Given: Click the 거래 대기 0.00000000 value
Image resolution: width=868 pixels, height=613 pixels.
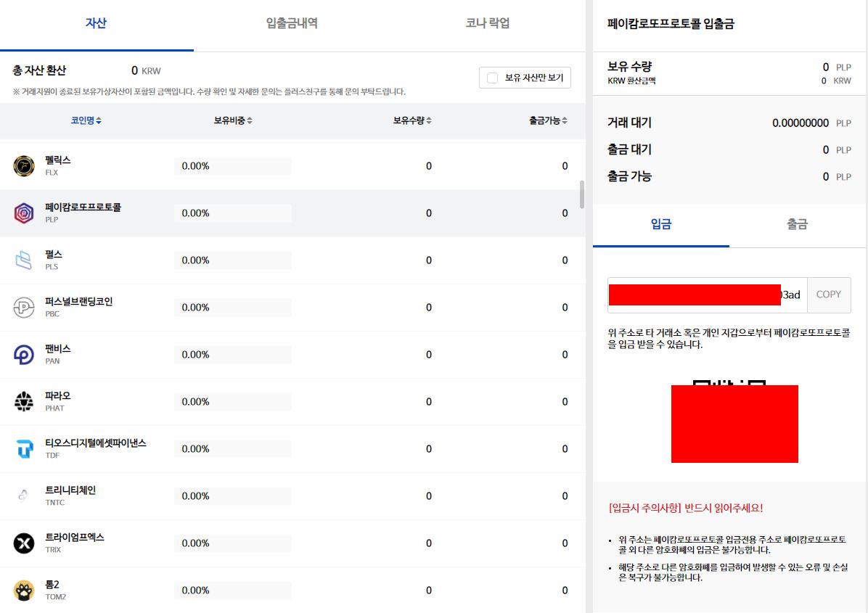Looking at the screenshot, I should [x=801, y=123].
